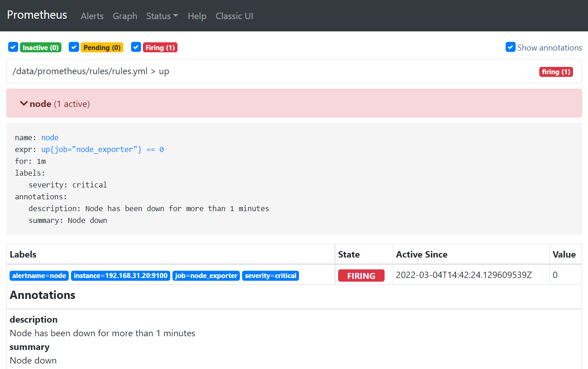
Task: Disable the Show annotations checkbox
Action: (x=511, y=47)
